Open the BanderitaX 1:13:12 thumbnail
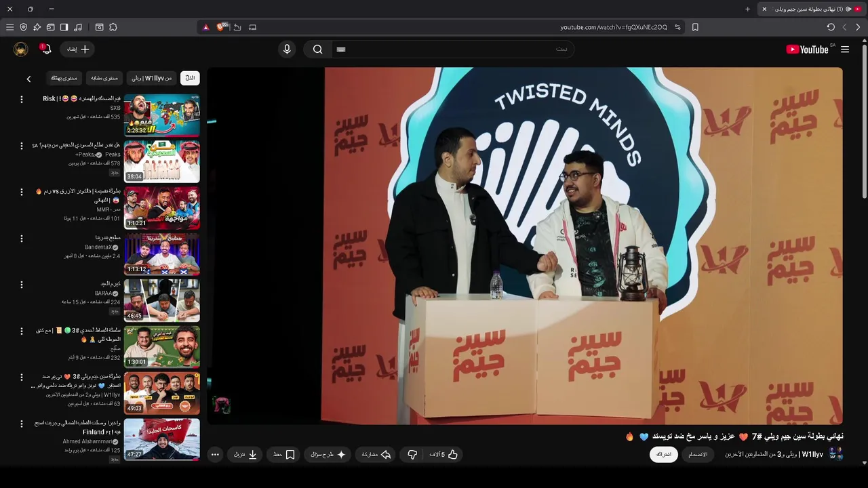The height and width of the screenshot is (488, 868). click(162, 254)
